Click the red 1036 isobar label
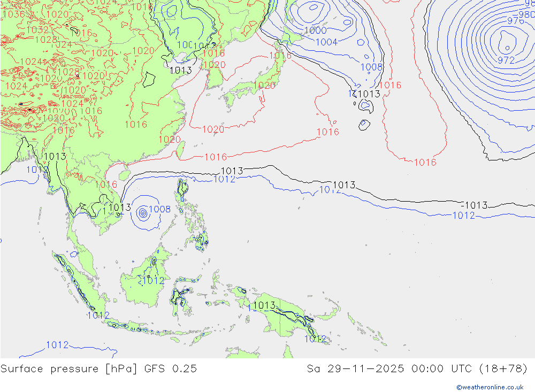This screenshot has width=535, height=392. 13,14
